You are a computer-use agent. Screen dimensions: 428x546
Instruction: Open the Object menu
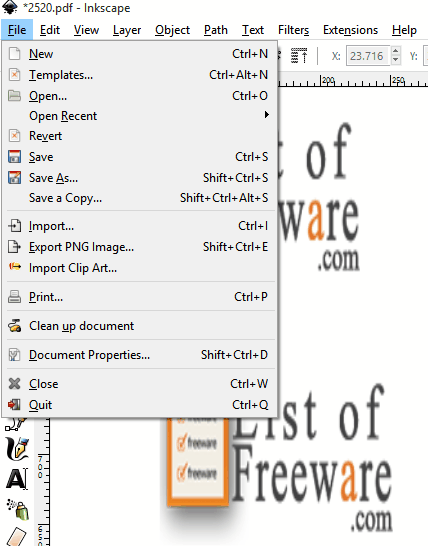pos(172,30)
